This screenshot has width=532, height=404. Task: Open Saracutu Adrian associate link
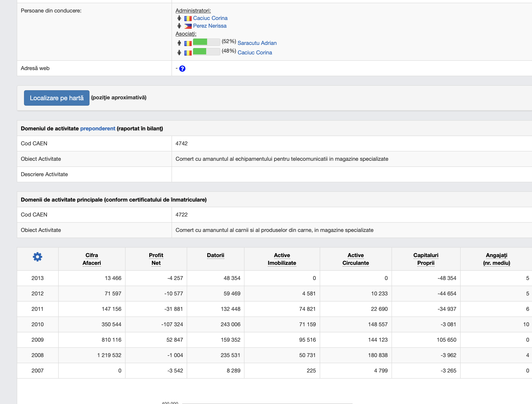pyautogui.click(x=257, y=43)
